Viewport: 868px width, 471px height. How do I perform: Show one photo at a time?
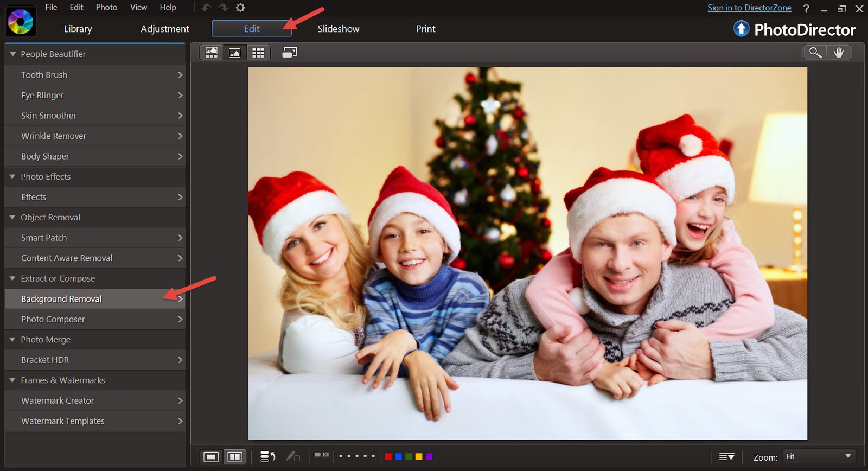tap(211, 457)
